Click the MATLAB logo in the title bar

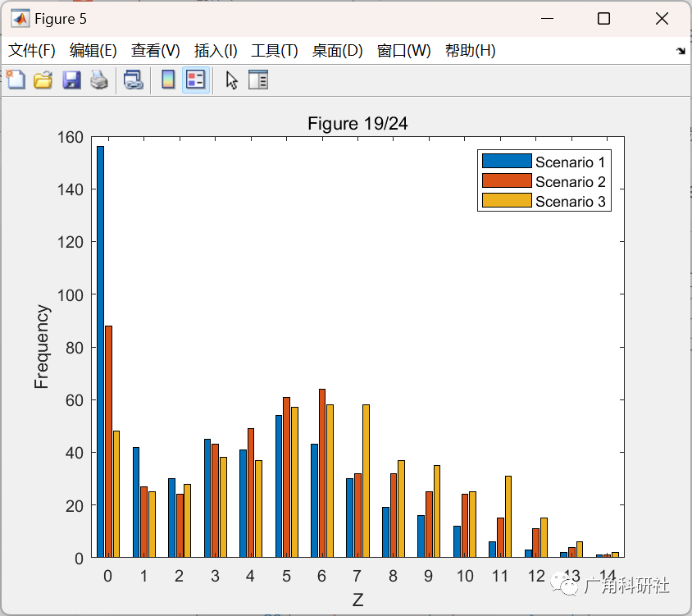tap(20, 19)
